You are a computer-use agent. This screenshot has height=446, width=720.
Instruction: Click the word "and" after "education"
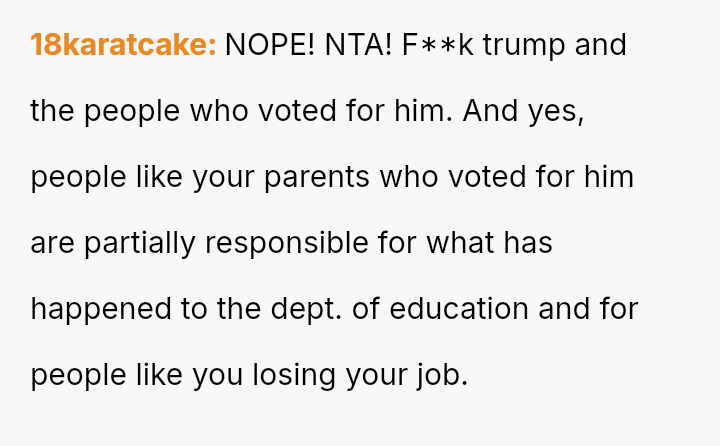coord(565,309)
